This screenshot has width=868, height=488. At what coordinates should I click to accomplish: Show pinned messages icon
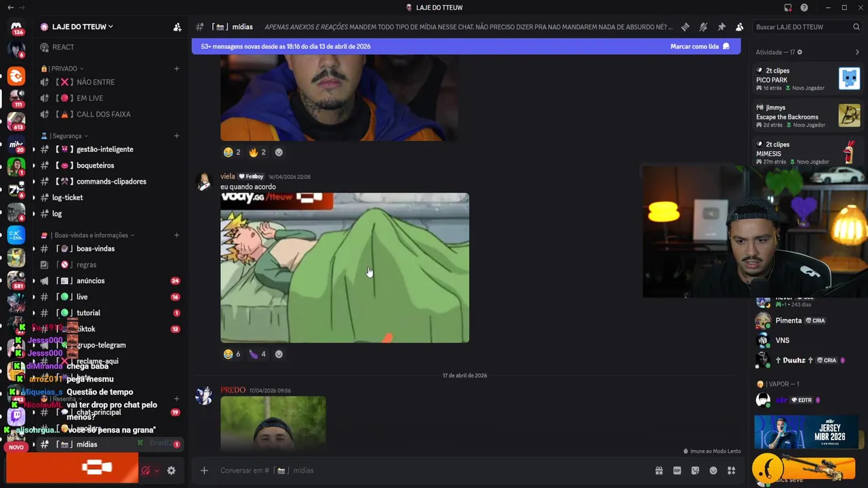coord(722,27)
